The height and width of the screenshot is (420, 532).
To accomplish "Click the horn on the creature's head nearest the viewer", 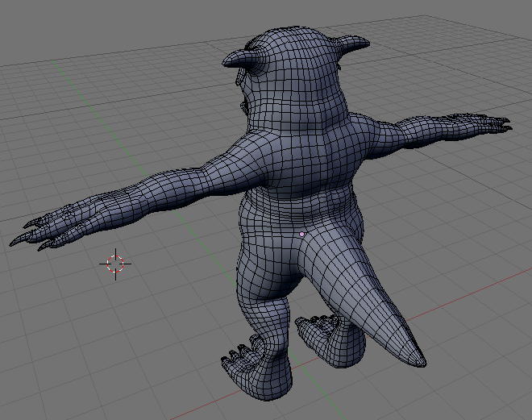I will point(243,58).
